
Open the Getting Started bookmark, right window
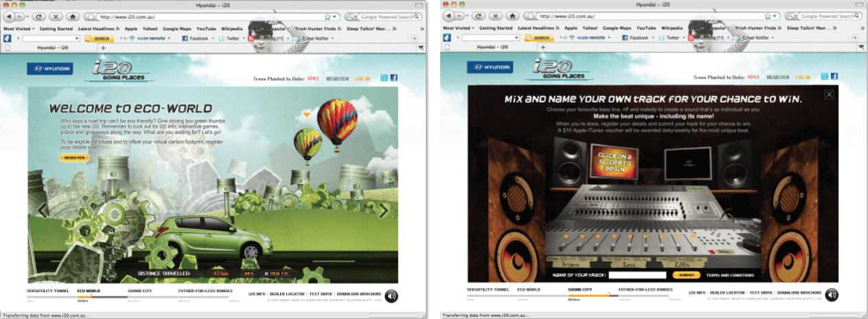click(x=496, y=28)
